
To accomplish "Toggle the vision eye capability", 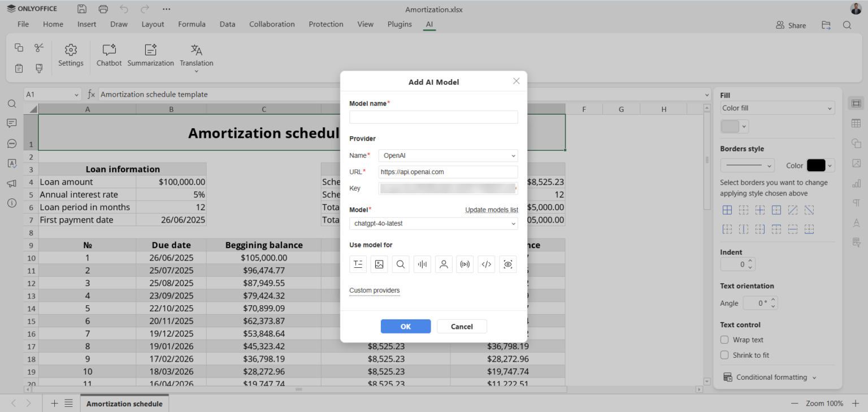I will [508, 264].
